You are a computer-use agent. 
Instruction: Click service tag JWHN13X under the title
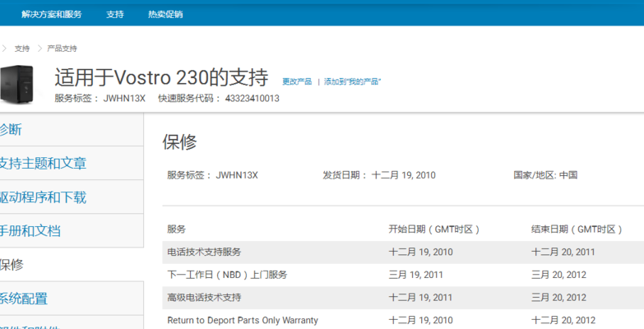(x=124, y=99)
